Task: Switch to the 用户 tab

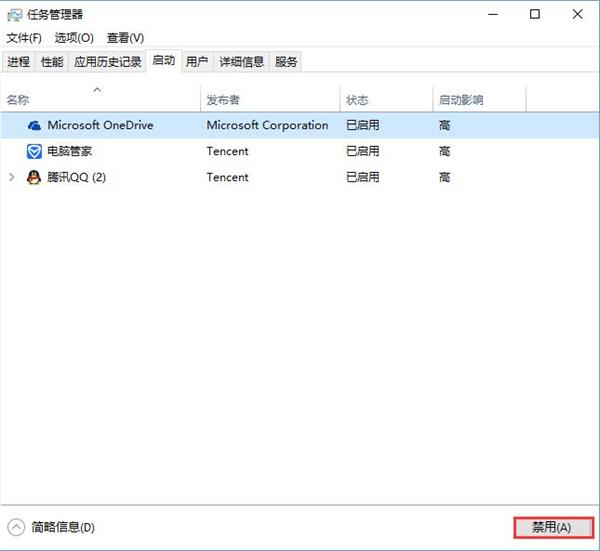Action: pos(197,62)
